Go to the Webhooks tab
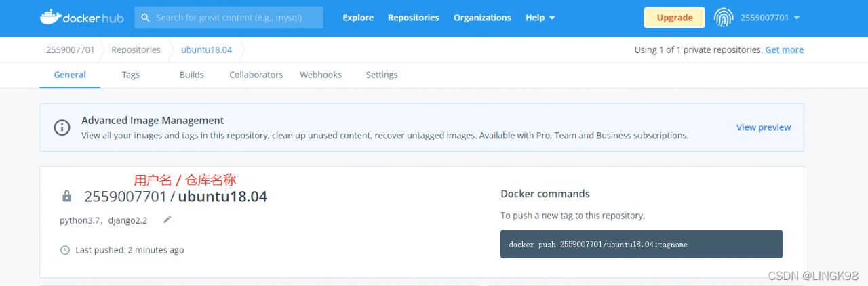The width and height of the screenshot is (868, 286). pyautogui.click(x=321, y=75)
